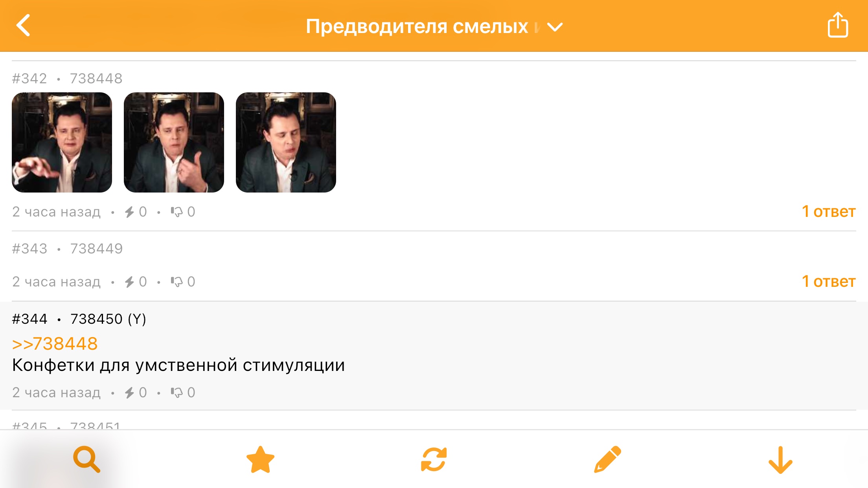Viewport: 868px width, 488px height.
Task: Open thread title "Предводителя смелых" menu
Action: (x=417, y=27)
